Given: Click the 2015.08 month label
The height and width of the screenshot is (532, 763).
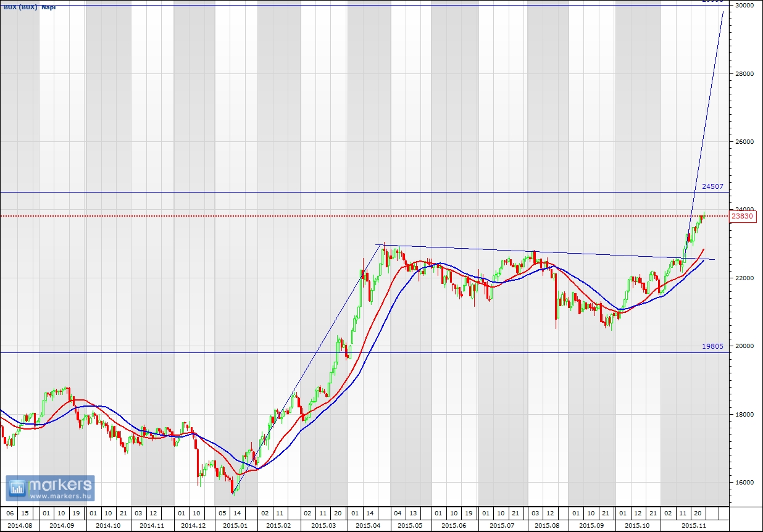Looking at the screenshot, I should point(547,525).
